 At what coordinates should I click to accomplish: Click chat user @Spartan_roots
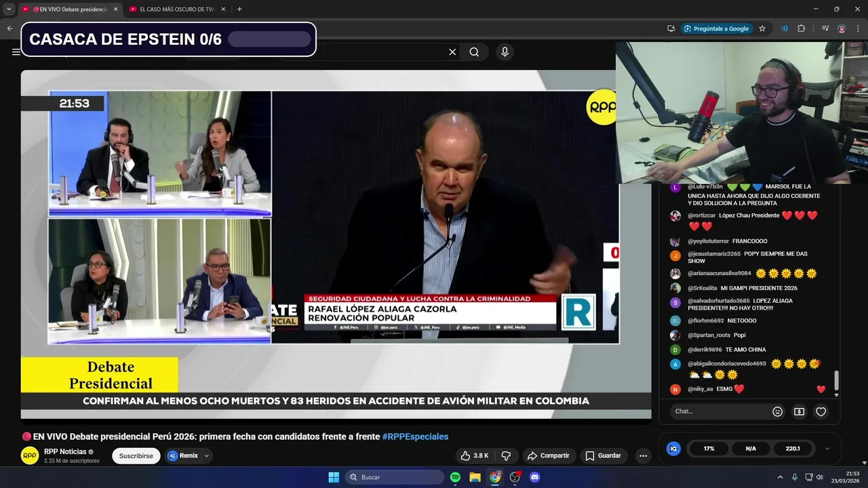[709, 335]
